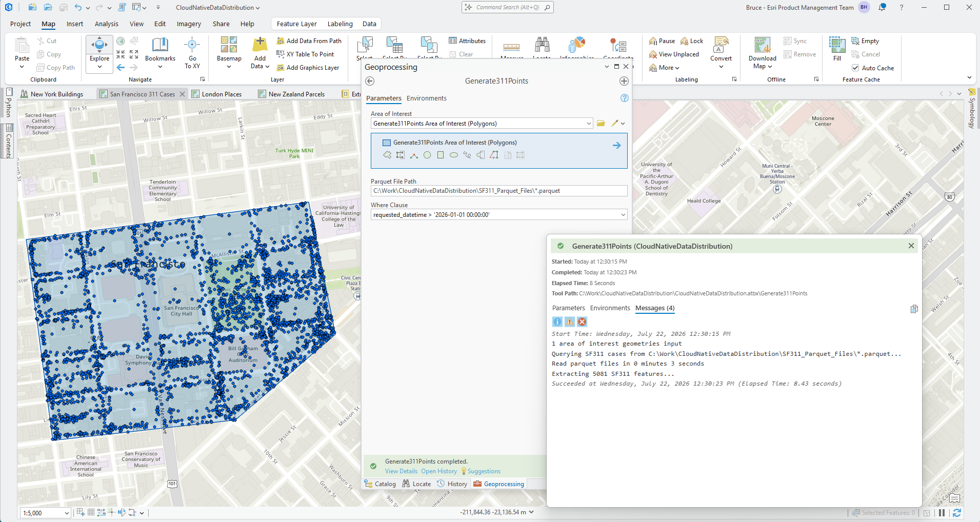Image resolution: width=980 pixels, height=522 pixels.
Task: Open the Go To XY tool
Action: (192, 52)
